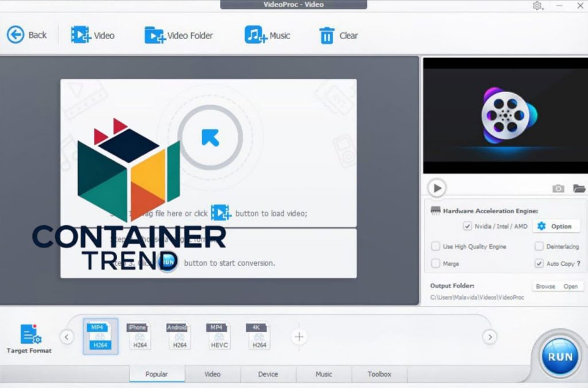
Task: Show previous format presets with left chevron
Action: (x=67, y=337)
